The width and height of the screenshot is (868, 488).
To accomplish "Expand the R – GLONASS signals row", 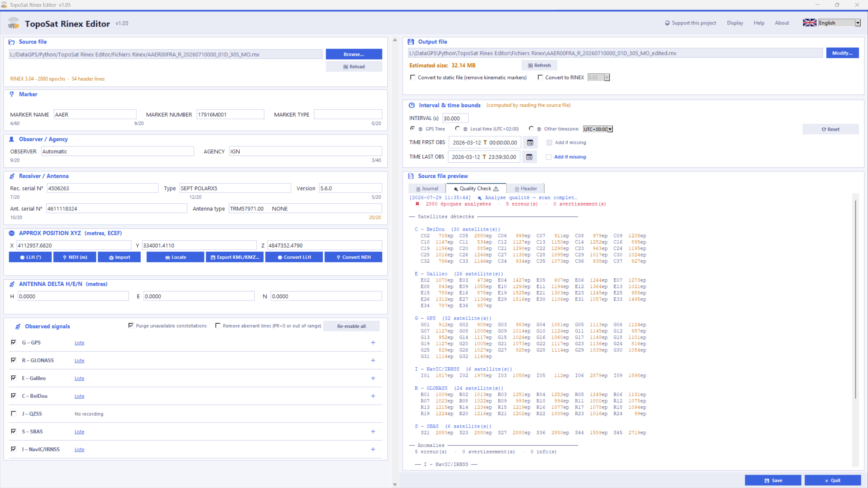I will [x=373, y=360].
